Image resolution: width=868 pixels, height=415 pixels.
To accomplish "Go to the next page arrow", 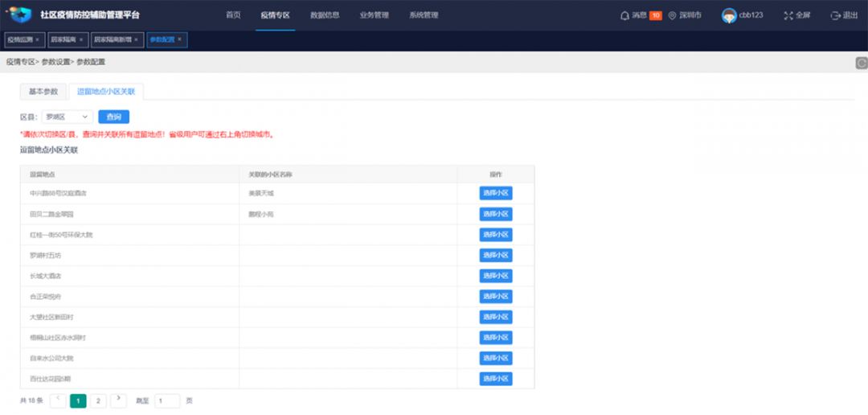I will pos(118,401).
